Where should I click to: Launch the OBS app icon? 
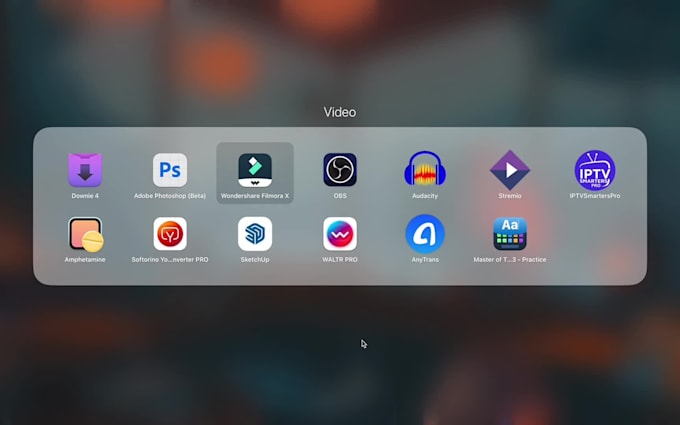(x=340, y=170)
